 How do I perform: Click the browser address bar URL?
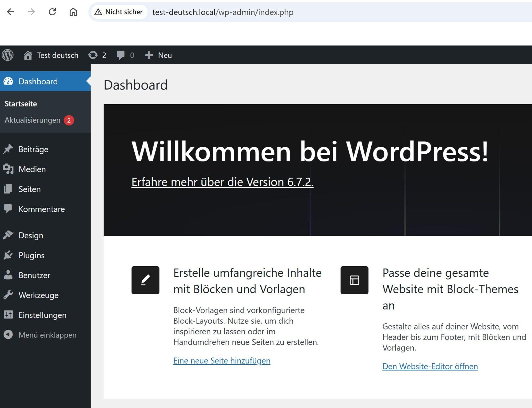click(x=222, y=12)
